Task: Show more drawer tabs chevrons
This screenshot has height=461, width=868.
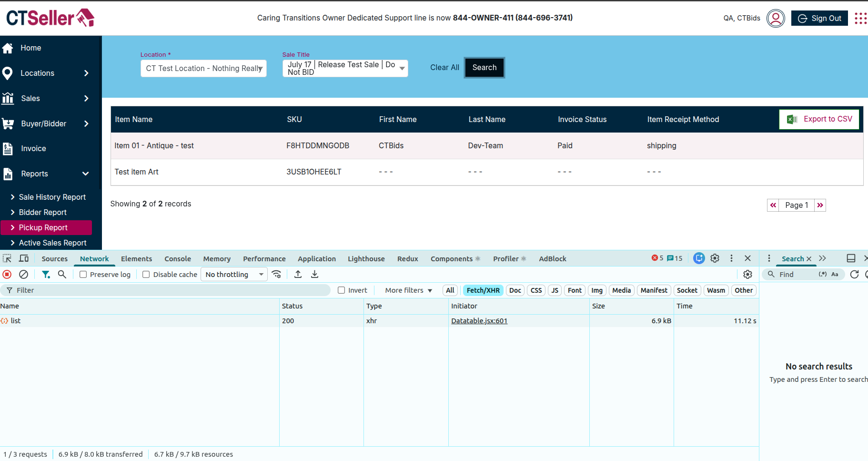Action: click(x=822, y=258)
